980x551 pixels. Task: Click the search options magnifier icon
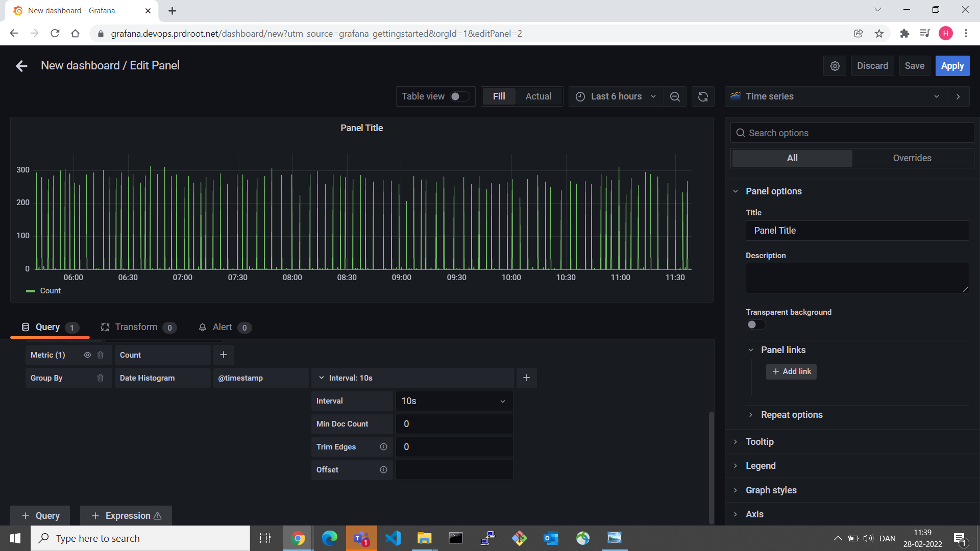pyautogui.click(x=741, y=133)
